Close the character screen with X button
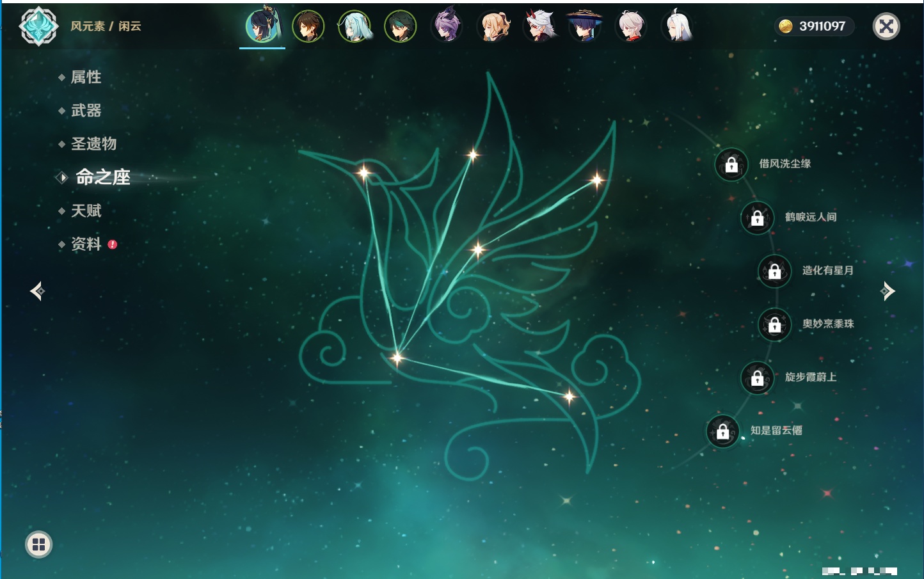 tap(886, 26)
